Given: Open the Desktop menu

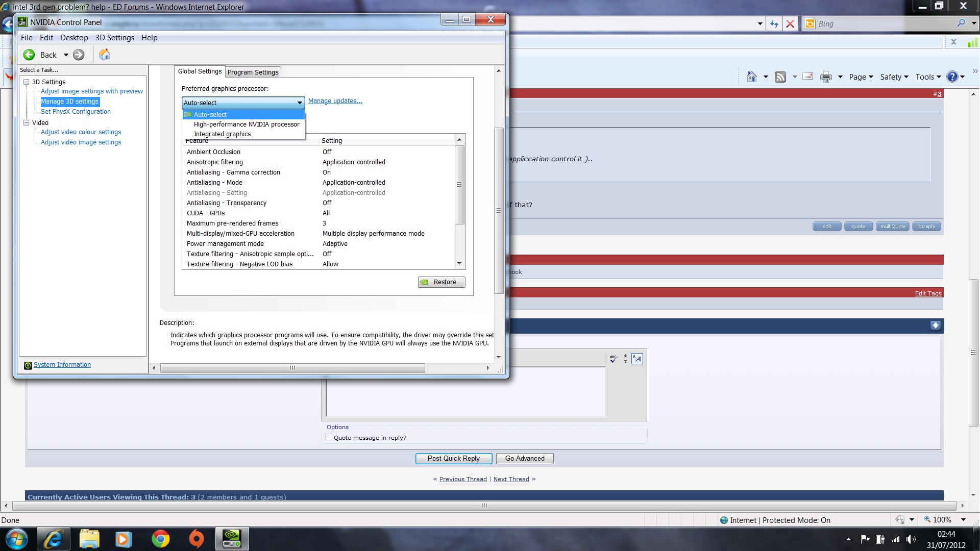Looking at the screenshot, I should click(74, 38).
